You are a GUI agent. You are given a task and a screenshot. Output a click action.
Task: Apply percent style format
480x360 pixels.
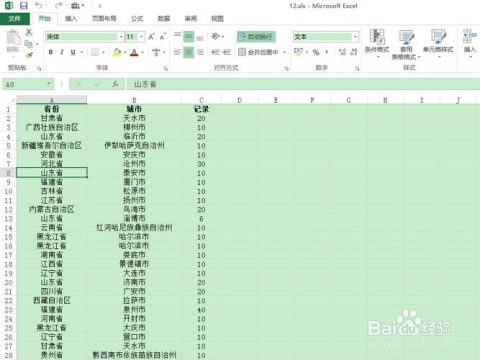coord(316,52)
